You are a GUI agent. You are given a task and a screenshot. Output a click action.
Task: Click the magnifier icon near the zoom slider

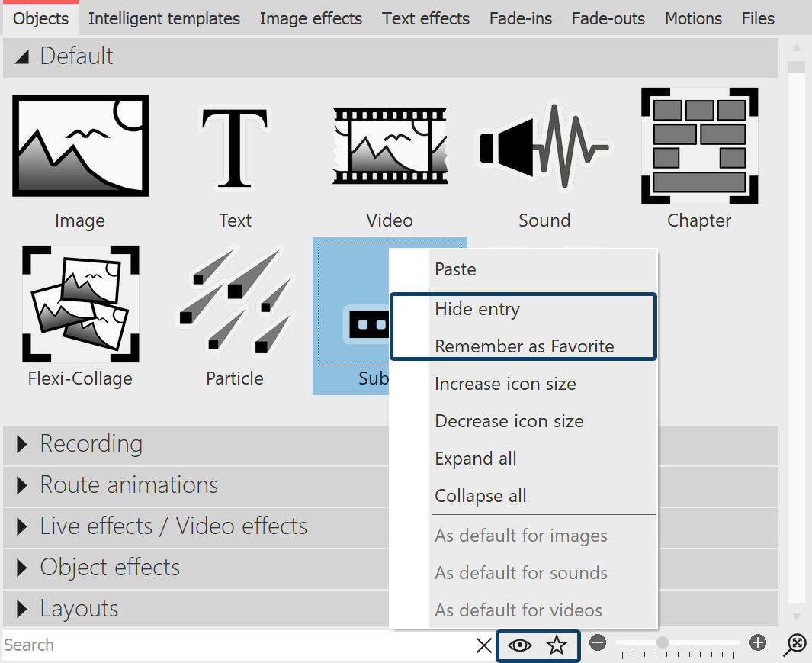[x=794, y=645]
